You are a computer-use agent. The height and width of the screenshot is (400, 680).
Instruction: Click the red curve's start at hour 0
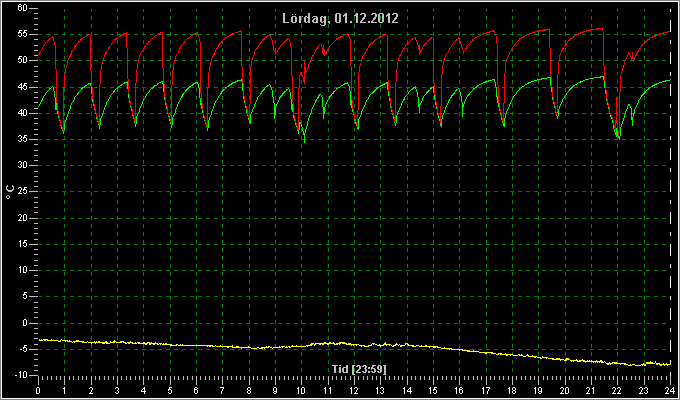39,55
